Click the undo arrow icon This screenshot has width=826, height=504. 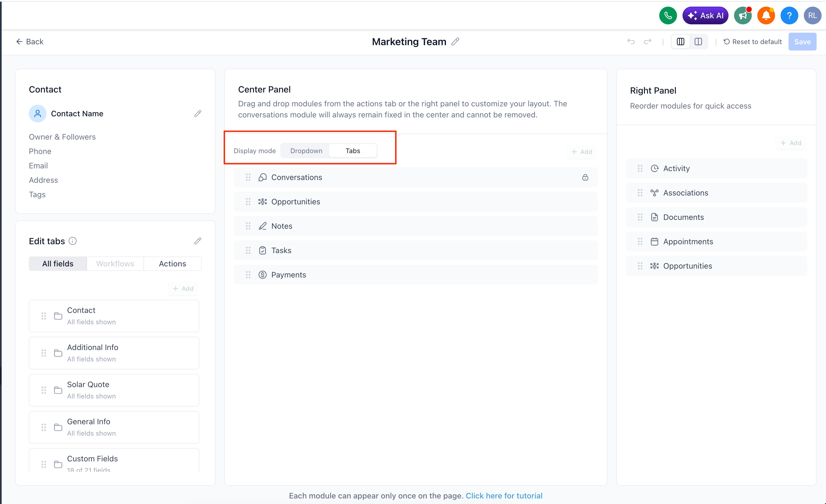click(x=631, y=42)
